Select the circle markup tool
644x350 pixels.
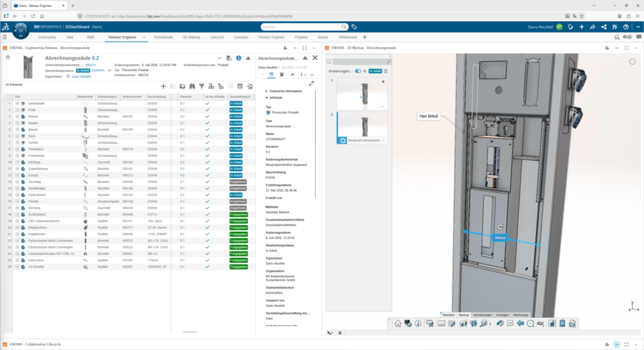point(530,324)
